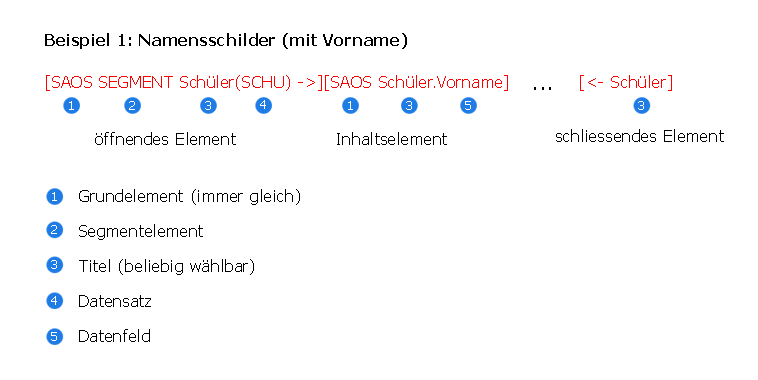Image resolution: width=758 pixels, height=380 pixels.
Task: Click the 'öffnendes Element' label
Action: coord(165,139)
